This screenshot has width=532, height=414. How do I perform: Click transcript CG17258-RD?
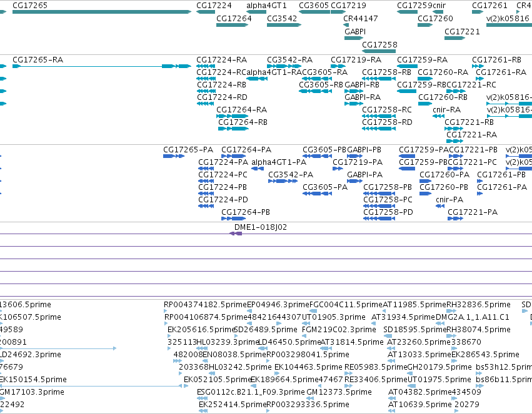[379, 129]
